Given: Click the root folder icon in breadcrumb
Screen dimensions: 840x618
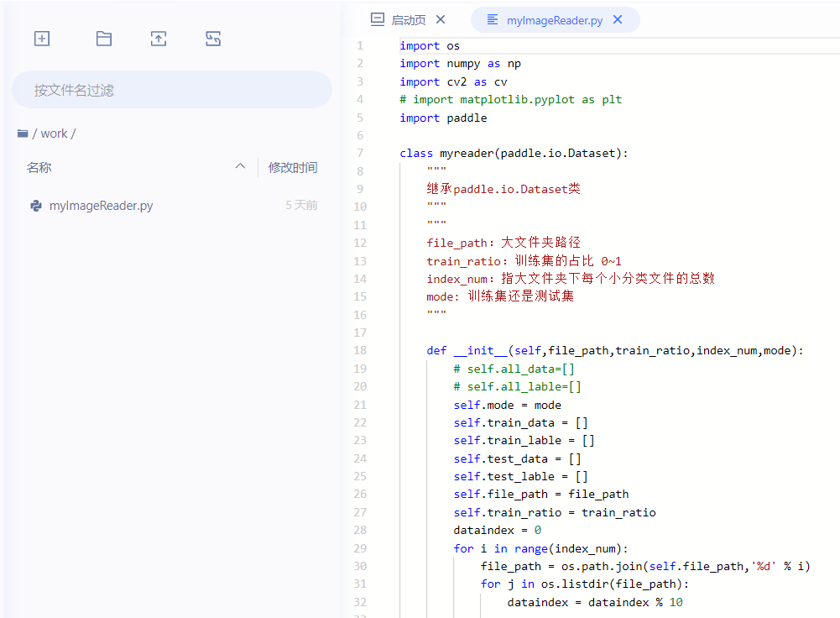Looking at the screenshot, I should [x=23, y=134].
